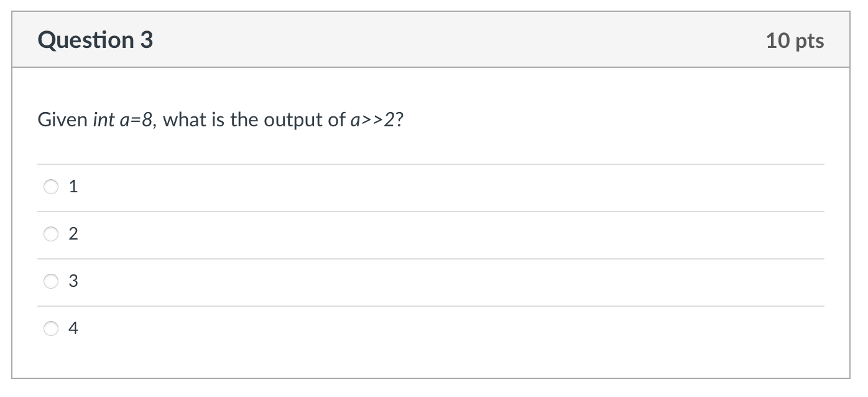Click the answer label reading 4

[x=73, y=329]
